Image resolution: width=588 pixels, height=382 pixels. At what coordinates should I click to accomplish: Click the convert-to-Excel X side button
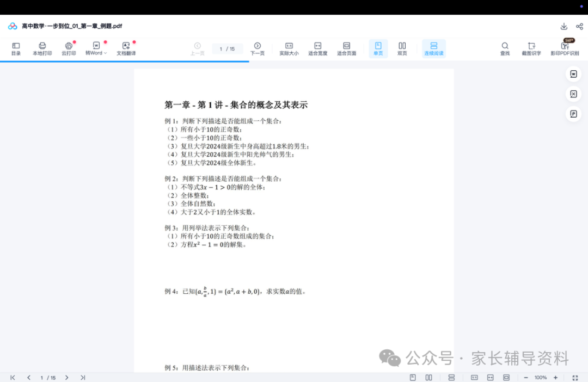pos(573,94)
